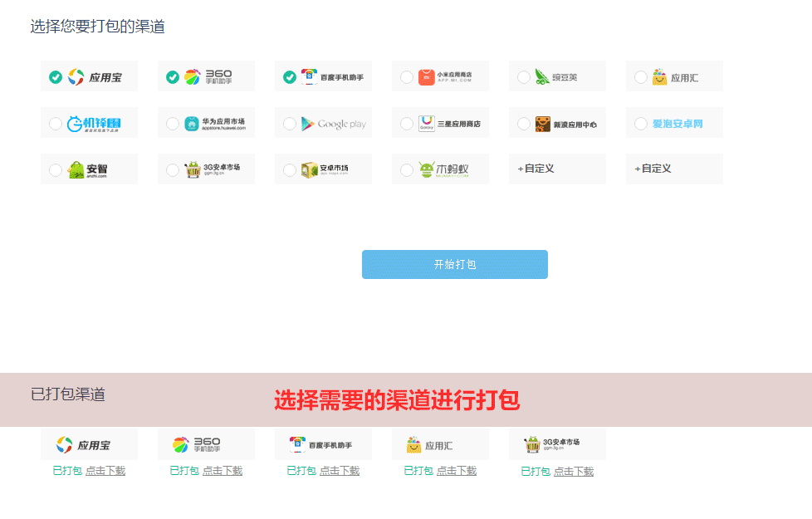Click the 新浪应用中心 channel logo
This screenshot has width=812, height=519.
coord(566,124)
